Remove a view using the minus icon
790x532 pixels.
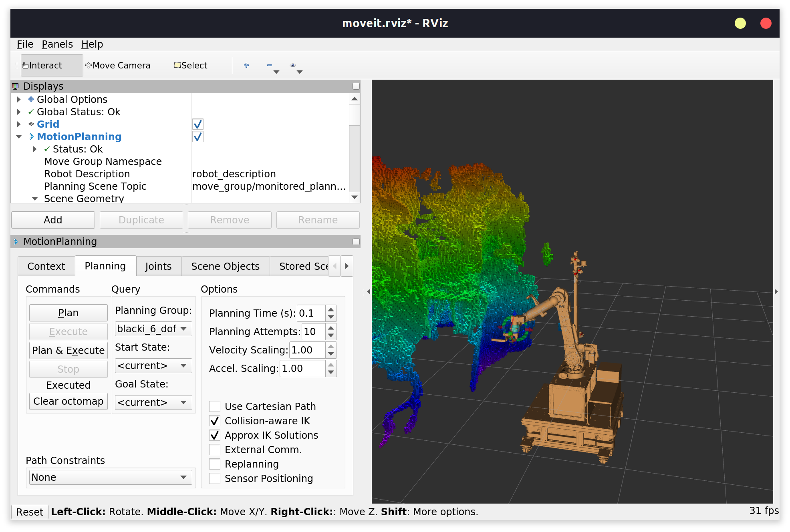pos(269,65)
